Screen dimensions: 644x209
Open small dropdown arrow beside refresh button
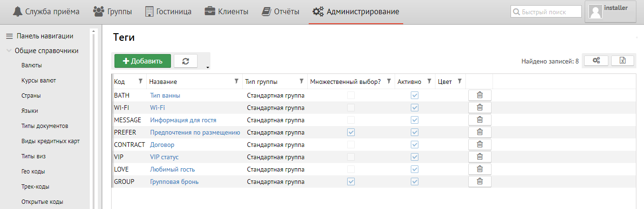click(x=208, y=67)
